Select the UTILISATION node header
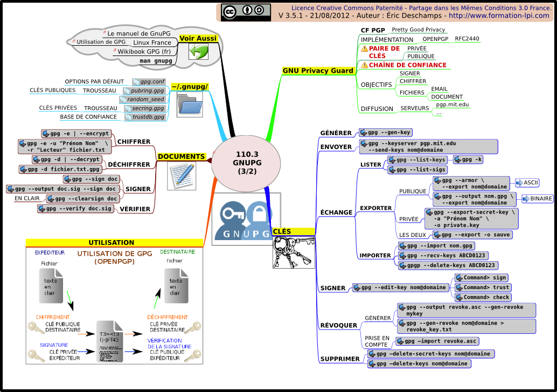557x392 pixels. pyautogui.click(x=114, y=242)
